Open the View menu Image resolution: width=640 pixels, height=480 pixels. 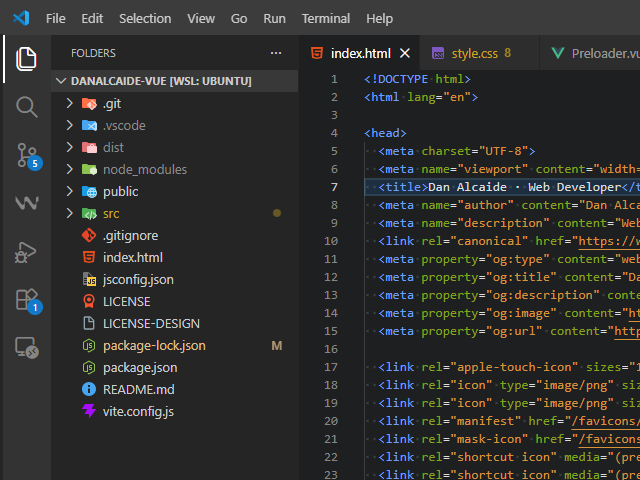click(x=201, y=18)
